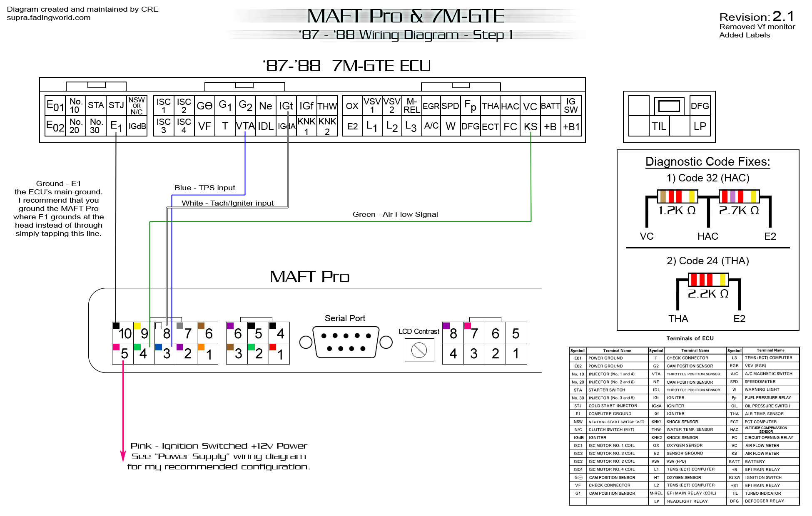This screenshot has width=812, height=516.
Task: Click the pink arrowhead of the power wire
Action: [123, 456]
